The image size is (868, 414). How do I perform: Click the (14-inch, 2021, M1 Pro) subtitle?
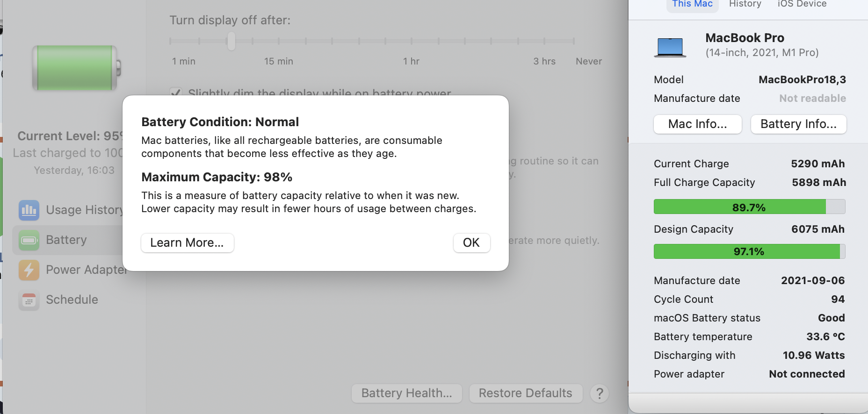pos(762,52)
